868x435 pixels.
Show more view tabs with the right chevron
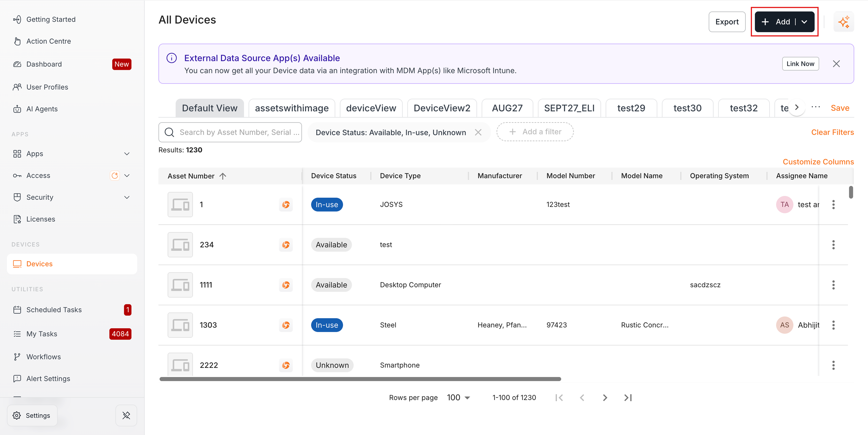point(797,108)
